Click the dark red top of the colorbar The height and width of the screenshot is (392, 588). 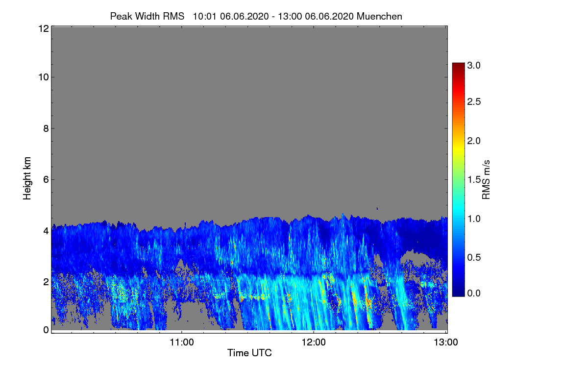[458, 66]
